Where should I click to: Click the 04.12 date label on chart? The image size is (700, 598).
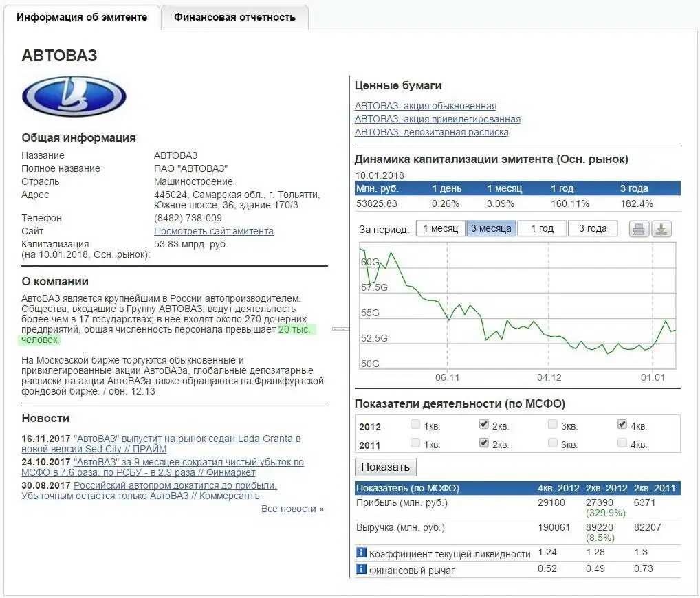tap(549, 377)
